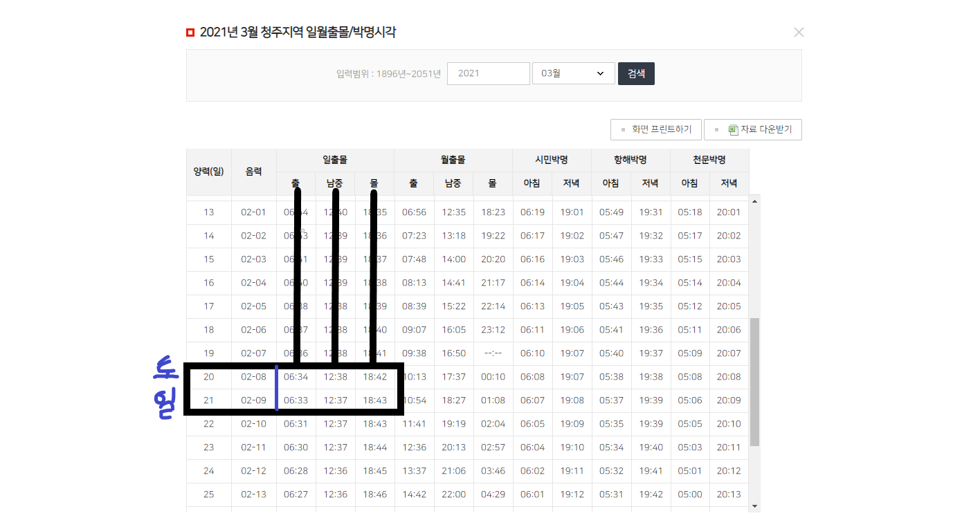Open the 03월 month dropdown
This screenshot has width=980, height=527.
click(x=574, y=73)
